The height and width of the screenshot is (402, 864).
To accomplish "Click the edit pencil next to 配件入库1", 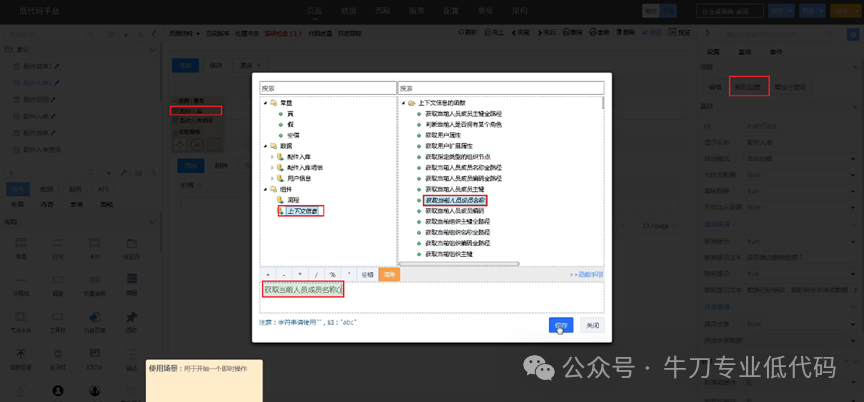I will [56, 83].
